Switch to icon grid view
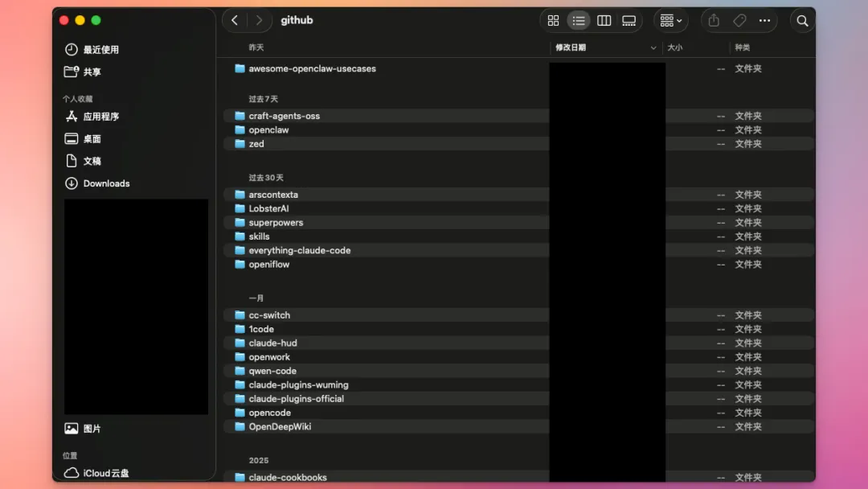This screenshot has width=868, height=489. [x=553, y=20]
